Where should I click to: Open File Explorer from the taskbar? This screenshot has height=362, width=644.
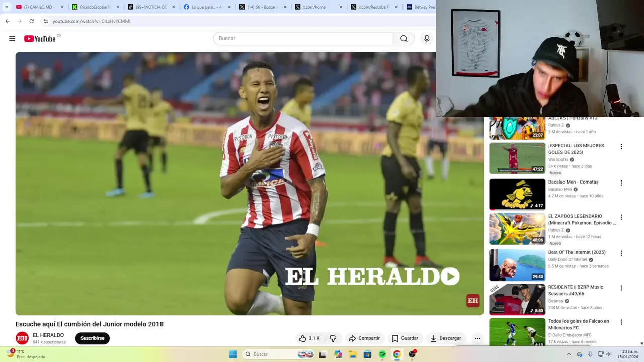[x=353, y=354]
